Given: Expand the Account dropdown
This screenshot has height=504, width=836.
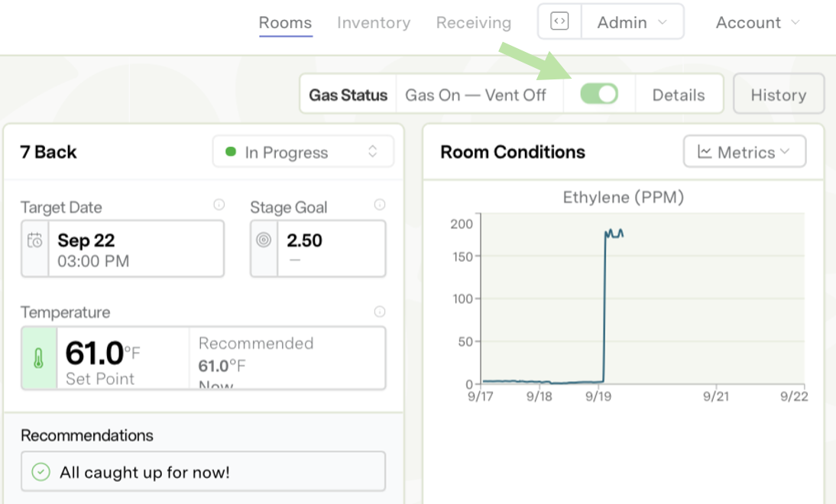Looking at the screenshot, I should [x=757, y=23].
